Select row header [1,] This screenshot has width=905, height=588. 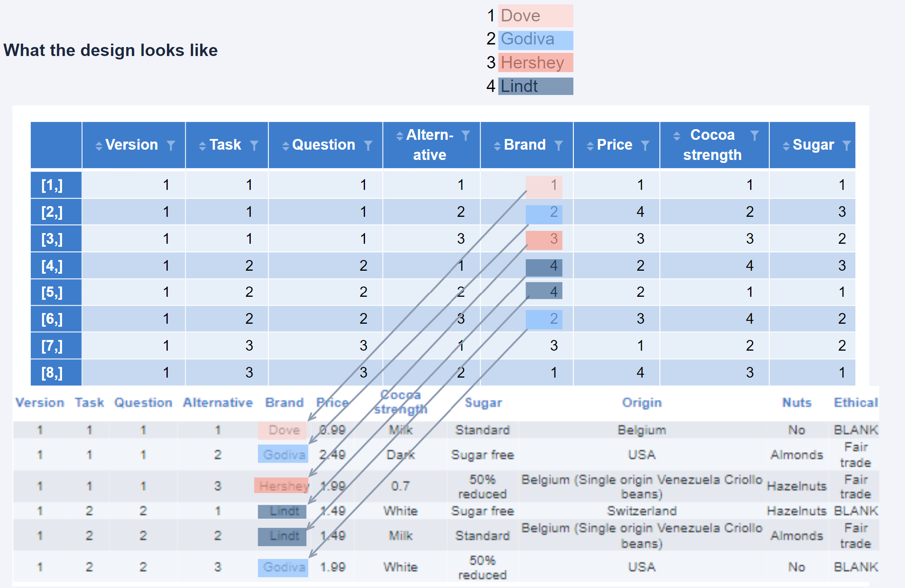56,185
